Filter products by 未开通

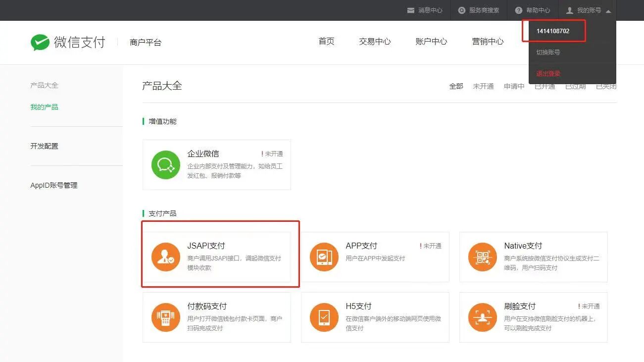(483, 86)
